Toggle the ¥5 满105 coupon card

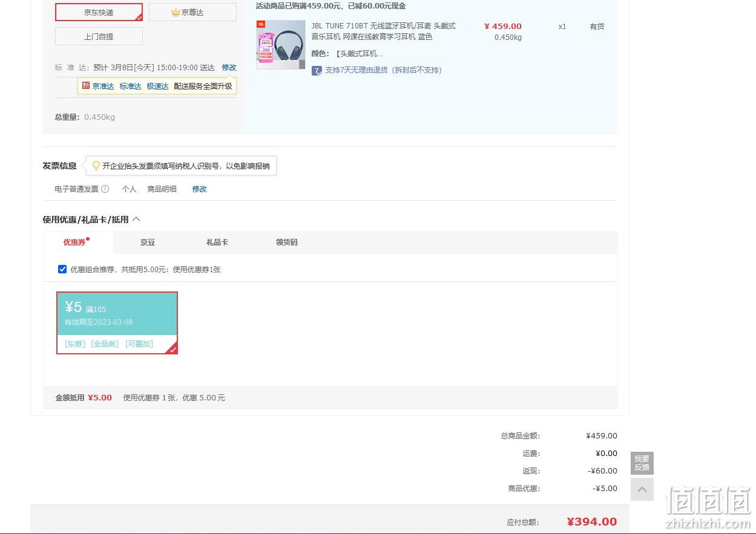[x=117, y=323]
